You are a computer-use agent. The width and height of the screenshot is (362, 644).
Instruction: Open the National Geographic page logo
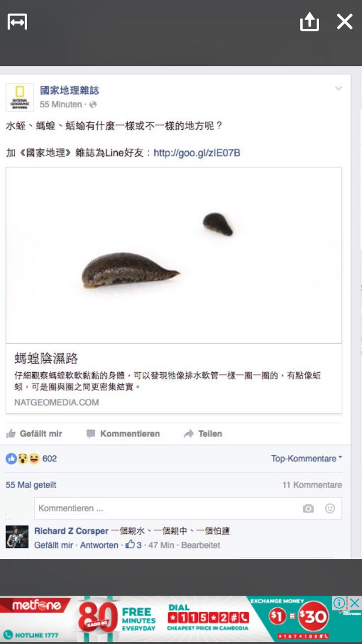point(20,97)
